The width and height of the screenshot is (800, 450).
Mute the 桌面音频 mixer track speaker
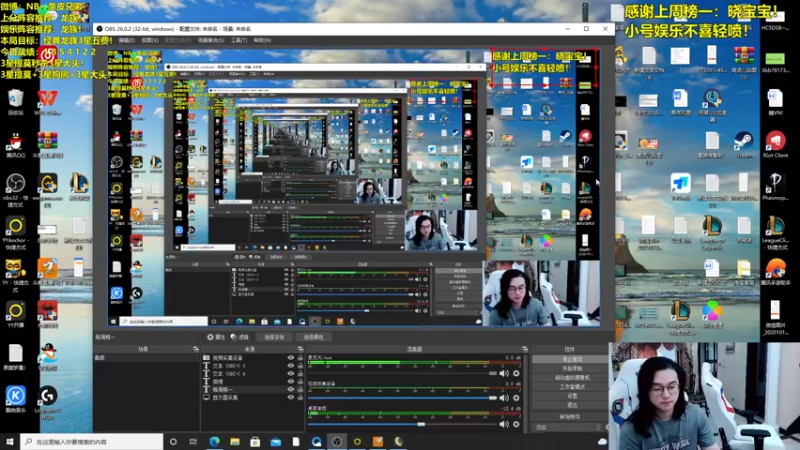(x=504, y=424)
